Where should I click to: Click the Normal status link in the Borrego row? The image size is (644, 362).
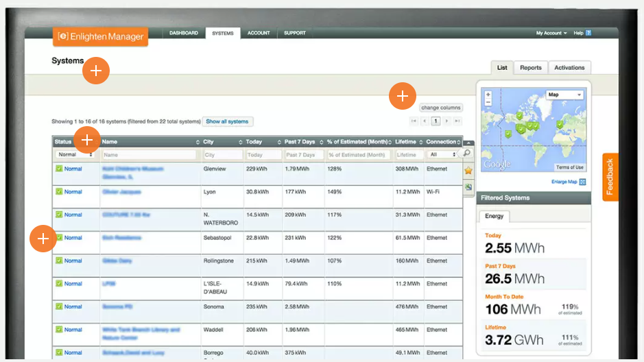73,352
